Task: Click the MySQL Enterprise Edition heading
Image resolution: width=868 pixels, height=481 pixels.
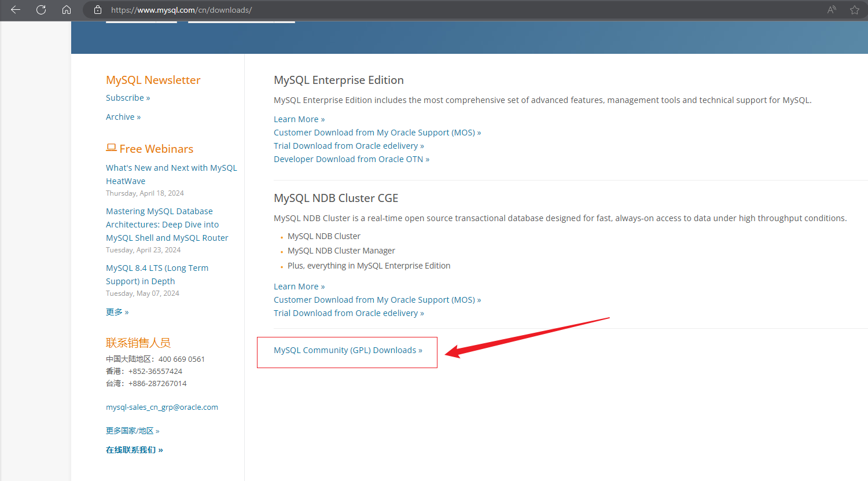Action: pyautogui.click(x=339, y=80)
